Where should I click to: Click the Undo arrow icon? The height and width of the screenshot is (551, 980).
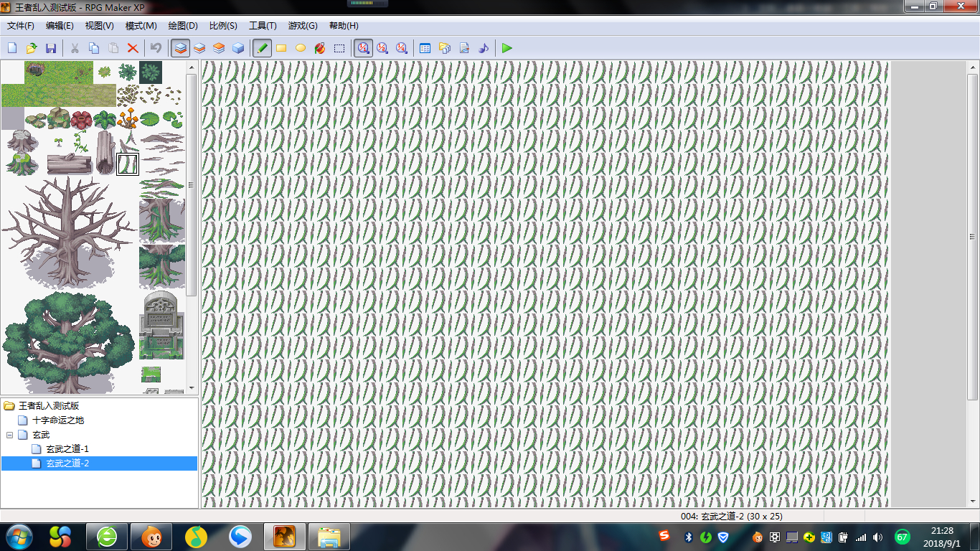click(x=156, y=48)
